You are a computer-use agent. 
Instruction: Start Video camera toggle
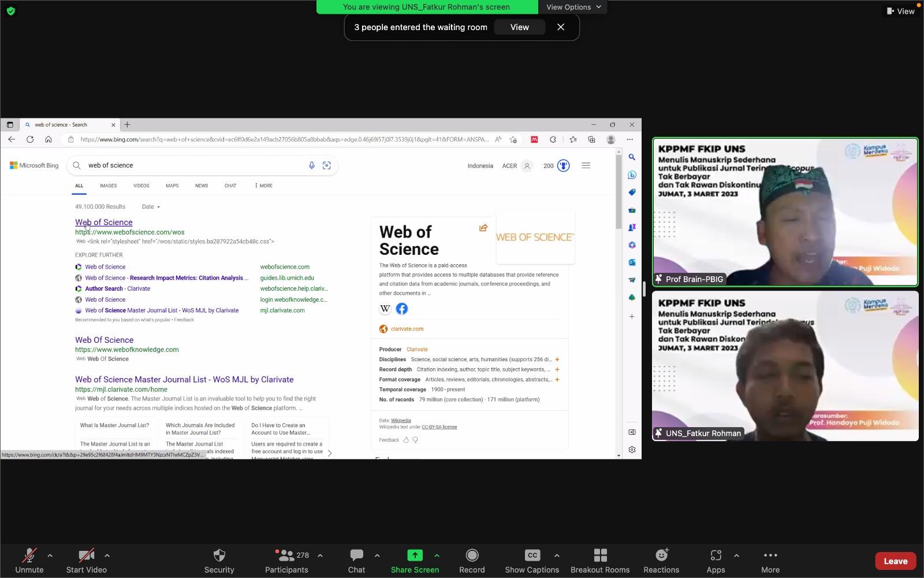(86, 556)
